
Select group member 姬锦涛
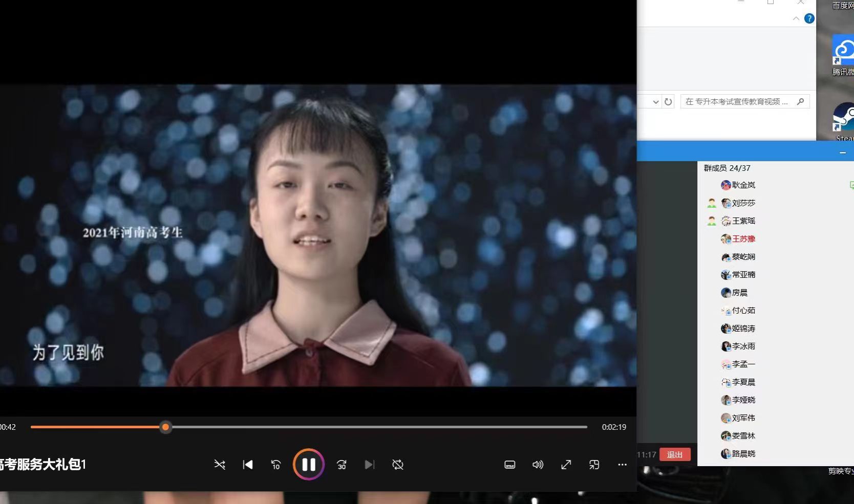(743, 328)
